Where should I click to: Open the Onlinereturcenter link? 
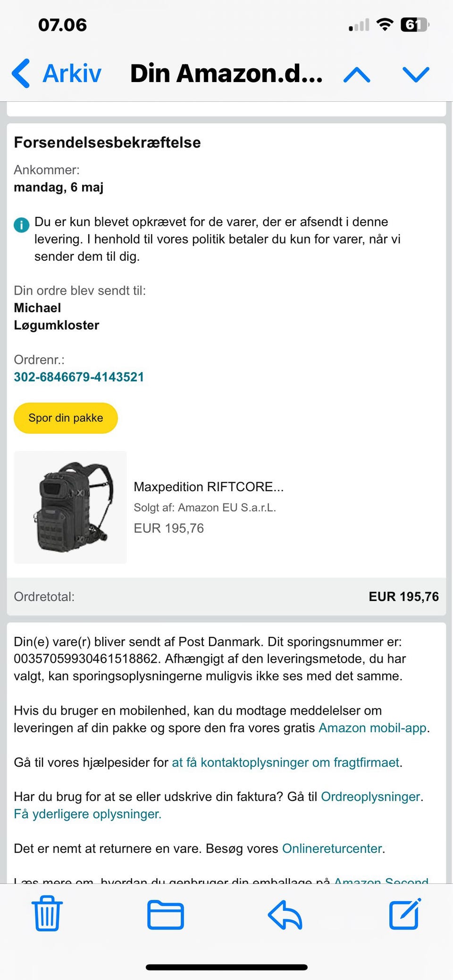click(x=332, y=848)
